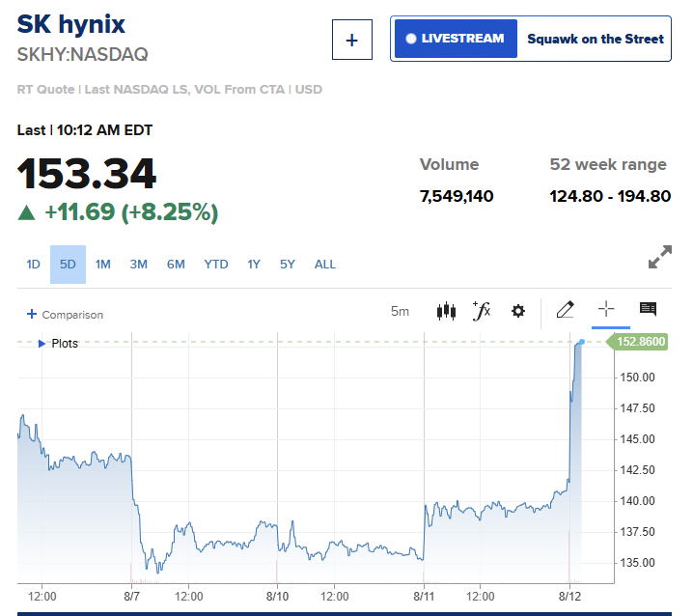Click the 8/10 date axis label
This screenshot has width=693, height=616.
pyautogui.click(x=278, y=597)
